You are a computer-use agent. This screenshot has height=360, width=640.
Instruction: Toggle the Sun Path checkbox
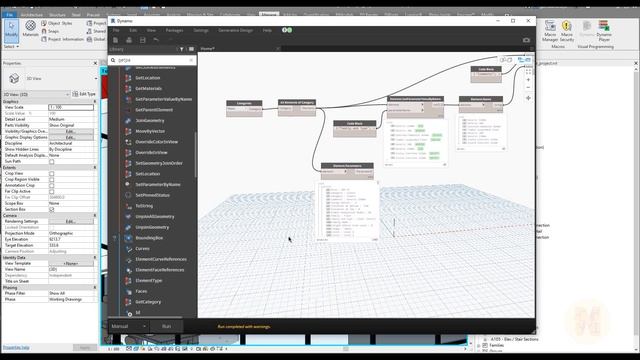(51, 162)
